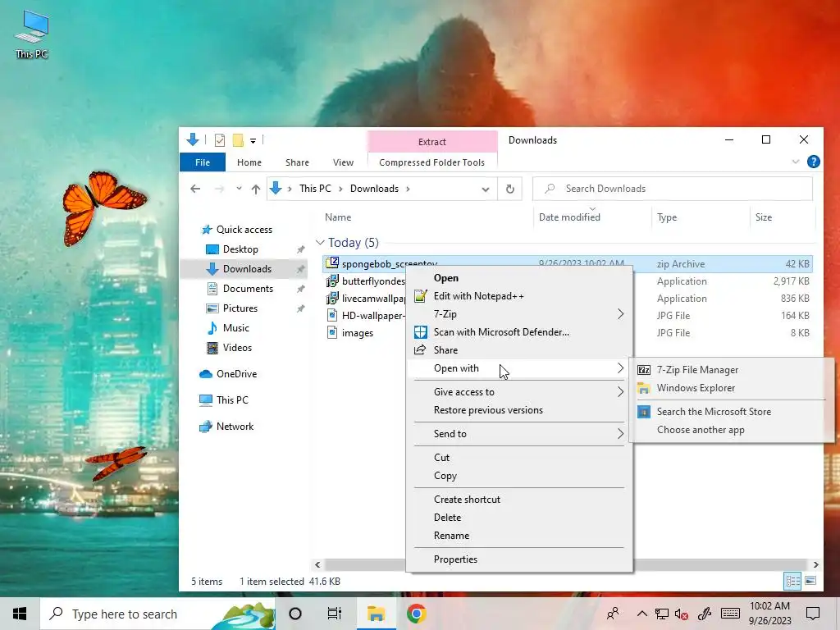The width and height of the screenshot is (840, 630).
Task: Switch to Large icons view layout icon
Action: click(810, 582)
